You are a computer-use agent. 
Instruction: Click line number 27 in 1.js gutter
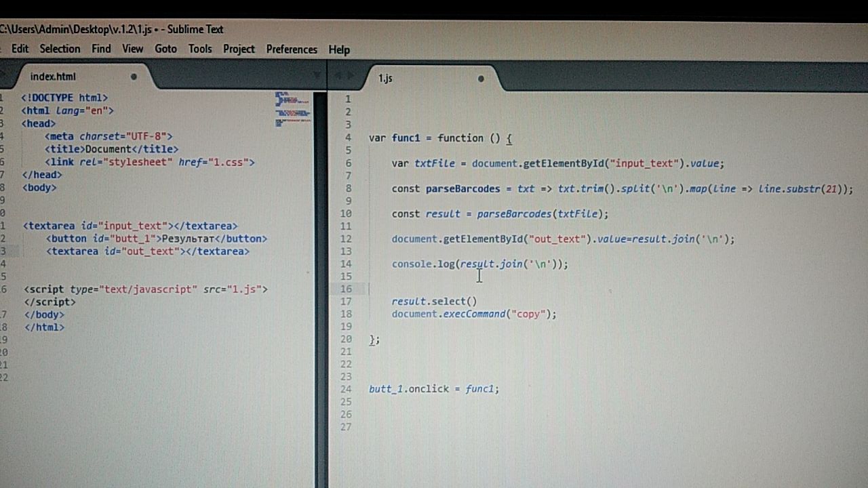[x=346, y=427]
